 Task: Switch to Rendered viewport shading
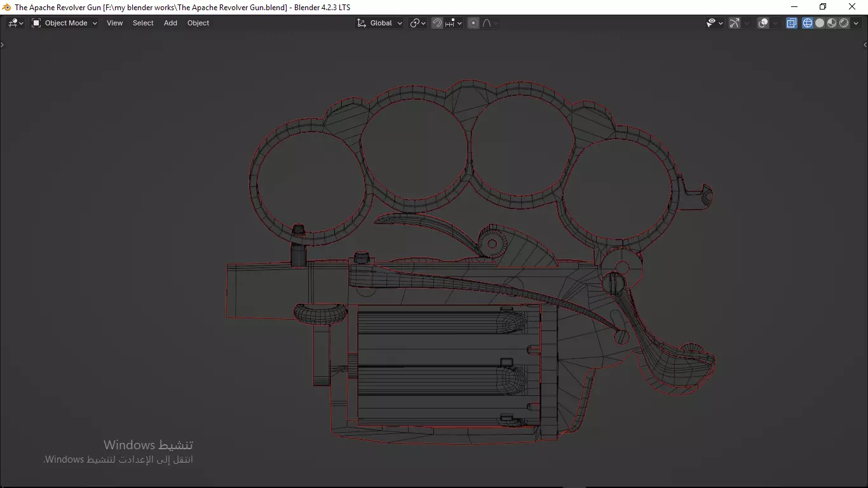(844, 23)
